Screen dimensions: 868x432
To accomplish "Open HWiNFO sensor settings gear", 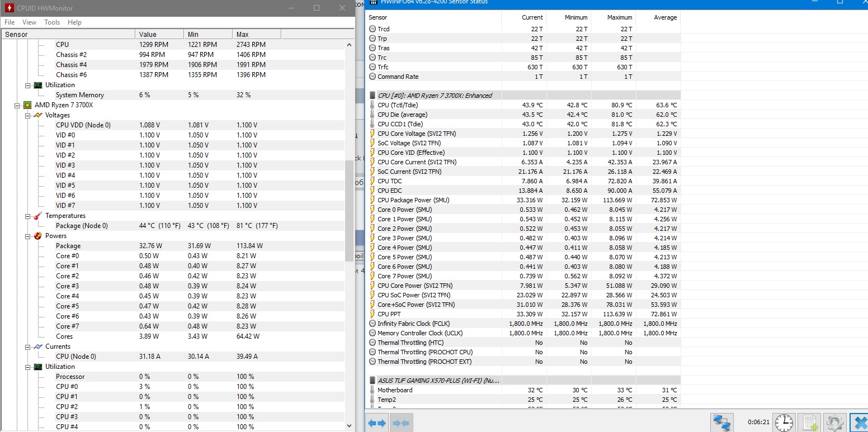I will (834, 422).
